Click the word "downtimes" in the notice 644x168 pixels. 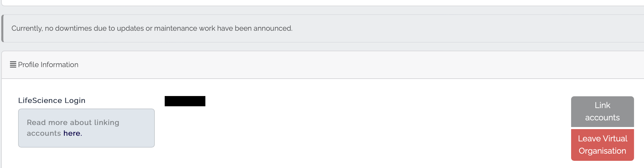coord(73,28)
